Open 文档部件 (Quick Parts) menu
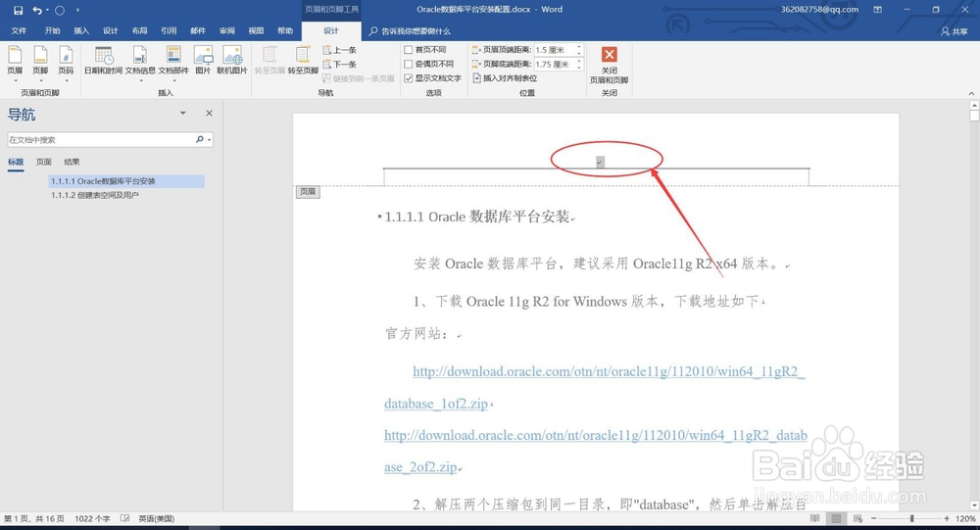Image resolution: width=980 pixels, height=530 pixels. point(173,63)
